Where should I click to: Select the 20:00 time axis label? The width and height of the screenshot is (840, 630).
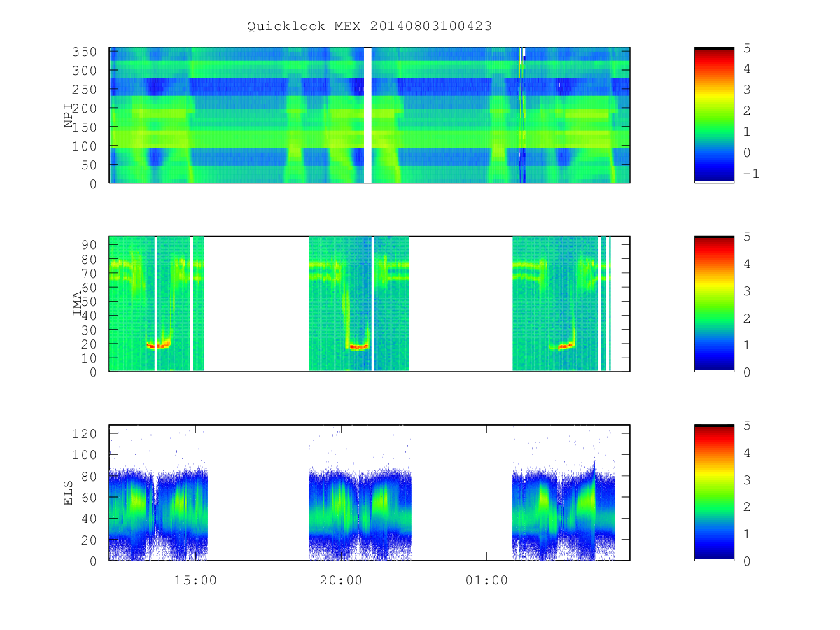coord(341,580)
